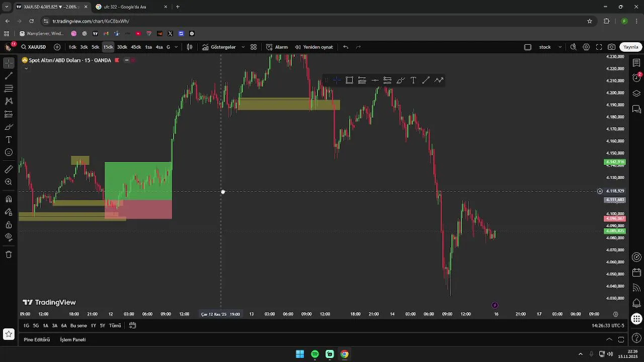644x362 pixels.
Task: Switch to 3dk timeframe
Action: 84,47
